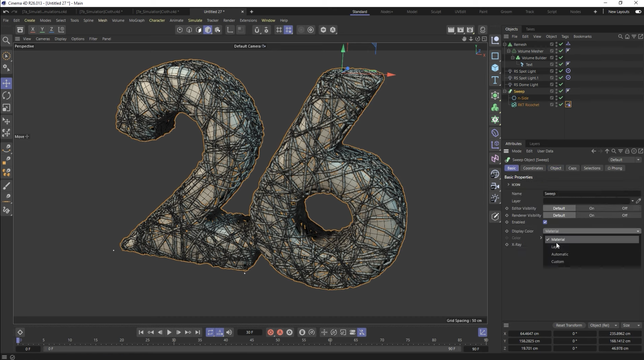Image resolution: width=644 pixels, height=360 pixels.
Task: Toggle X-axis lock icon
Action: pyautogui.click(x=33, y=30)
